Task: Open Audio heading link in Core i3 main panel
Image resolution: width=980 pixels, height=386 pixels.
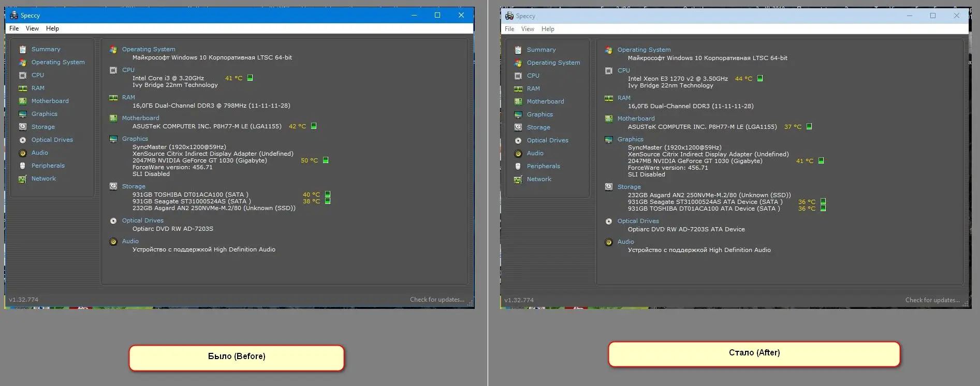Action: tap(130, 241)
